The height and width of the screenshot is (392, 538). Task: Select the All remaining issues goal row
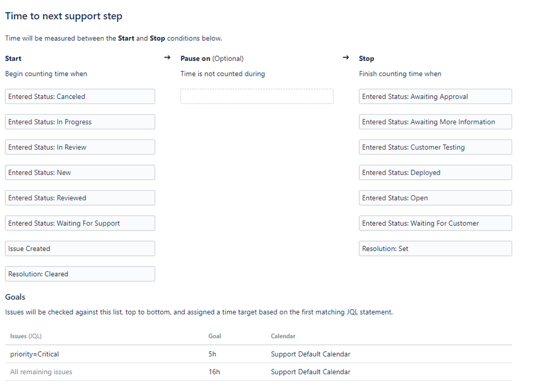41,372
